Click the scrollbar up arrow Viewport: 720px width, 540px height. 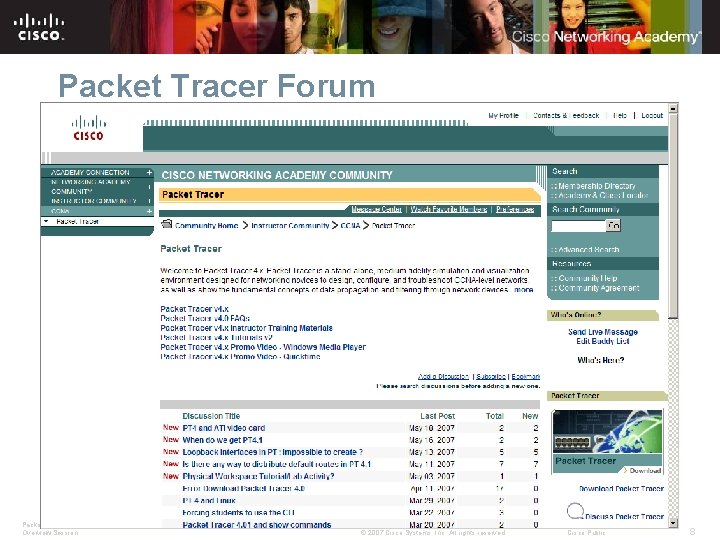(673, 108)
